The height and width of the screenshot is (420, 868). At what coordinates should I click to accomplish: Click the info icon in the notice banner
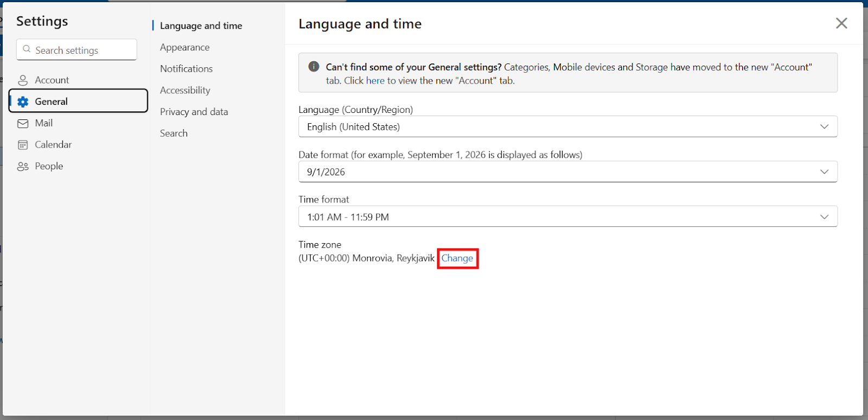(x=314, y=67)
